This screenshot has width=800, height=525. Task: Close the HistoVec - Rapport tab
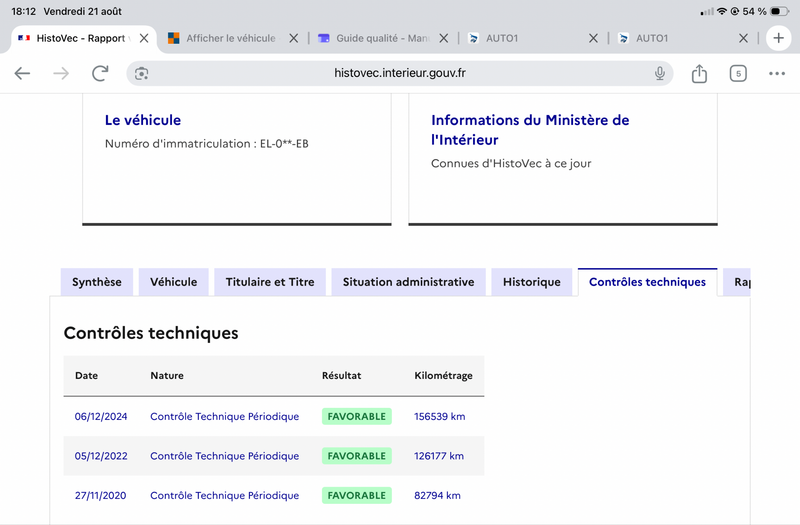[x=144, y=38]
